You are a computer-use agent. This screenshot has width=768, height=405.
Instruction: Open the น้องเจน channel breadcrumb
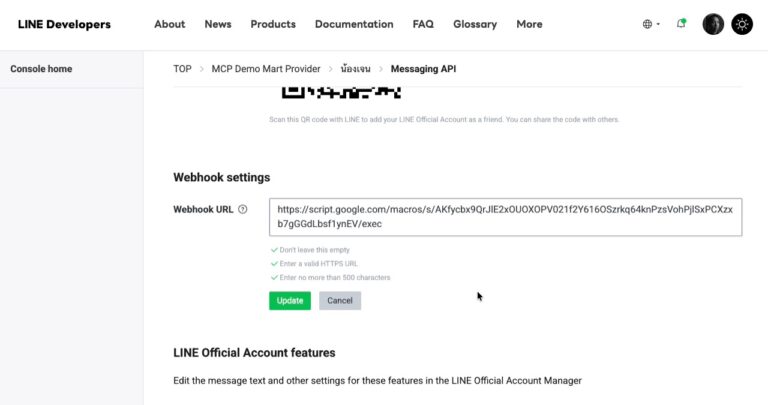[x=356, y=69]
